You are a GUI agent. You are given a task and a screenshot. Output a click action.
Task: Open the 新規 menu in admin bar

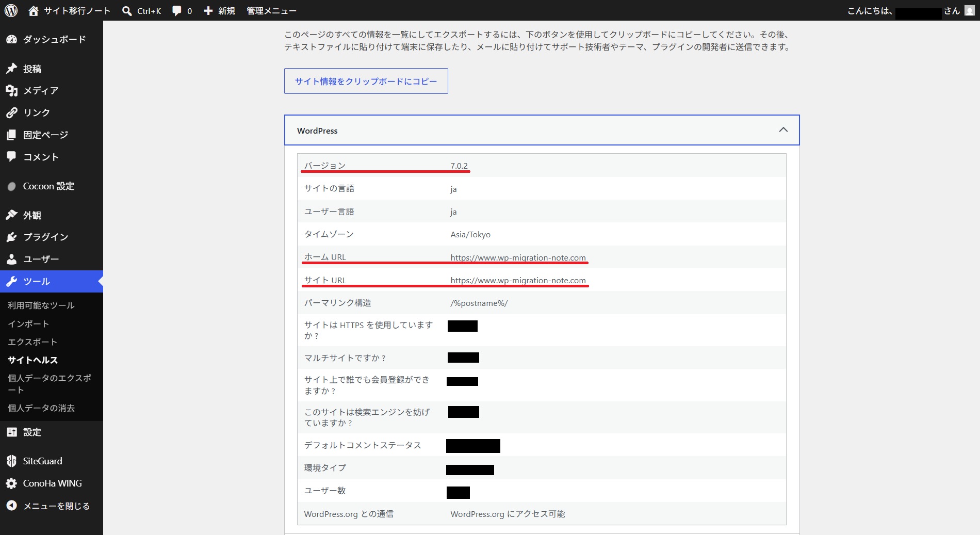click(220, 11)
